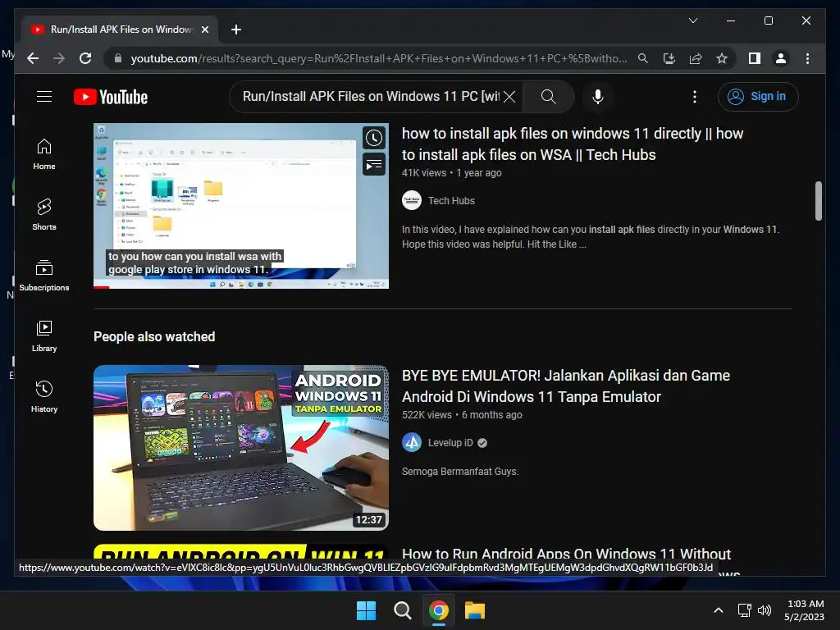
Task: Reload the page with the refresh icon
Action: click(85, 58)
